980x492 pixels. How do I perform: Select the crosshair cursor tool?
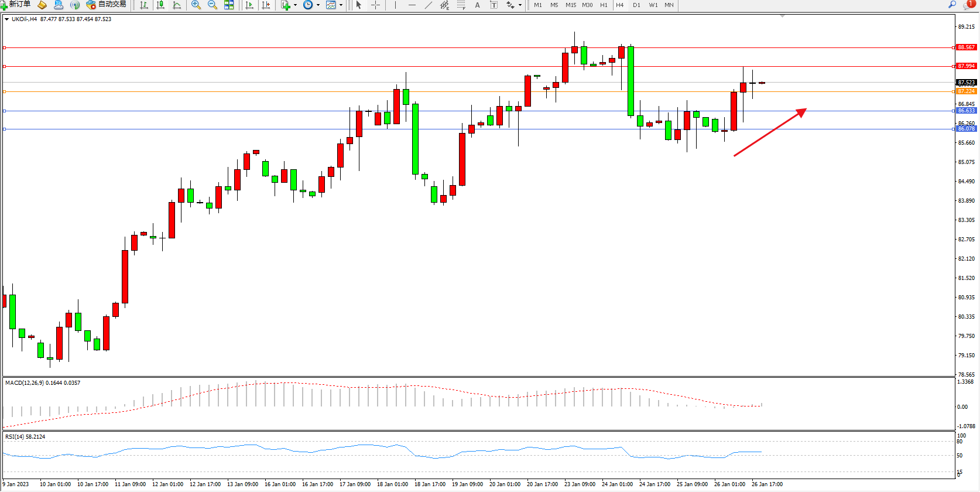376,5
